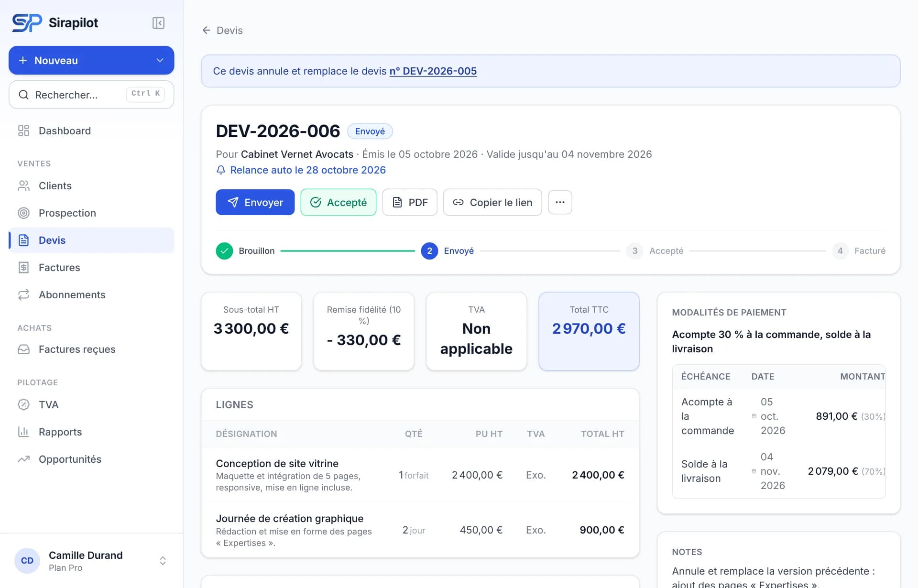Click TVA Non applicable card
918x588 pixels.
pos(477,331)
